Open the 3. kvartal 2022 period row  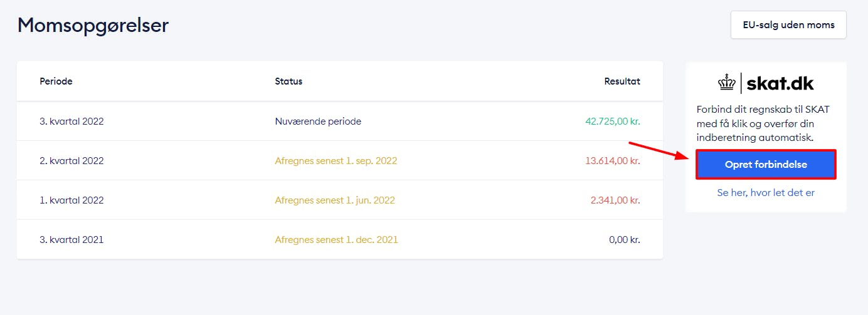(x=340, y=121)
